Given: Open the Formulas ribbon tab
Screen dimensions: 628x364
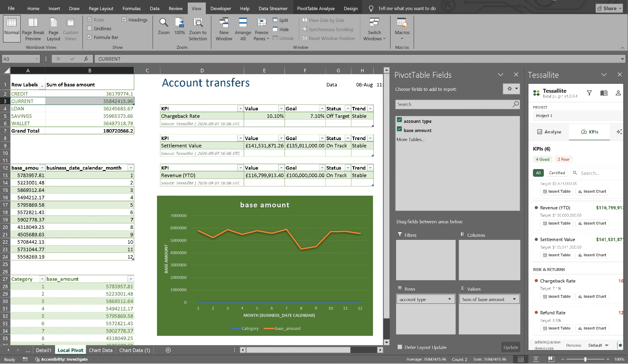Looking at the screenshot, I should click(x=132, y=8).
